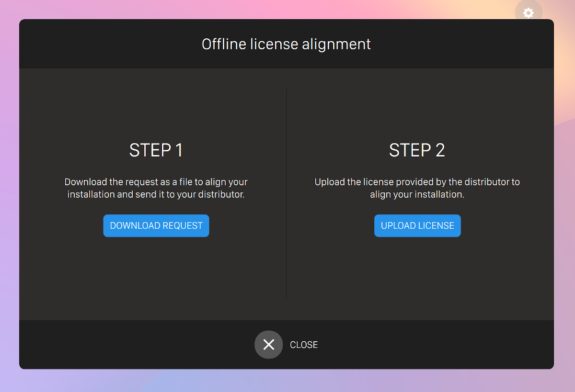The height and width of the screenshot is (392, 575).
Task: Click empty footer area right of CLOSE
Action: pyautogui.click(x=431, y=345)
